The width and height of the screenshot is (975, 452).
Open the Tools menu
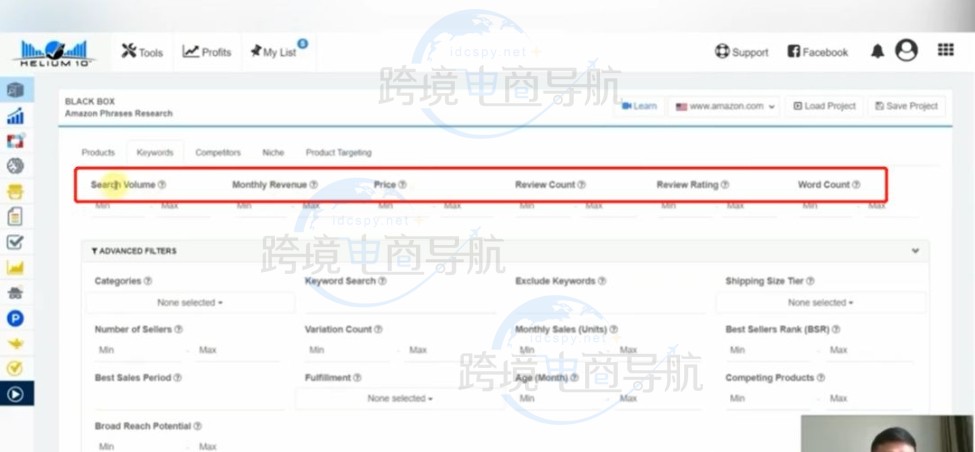(142, 52)
